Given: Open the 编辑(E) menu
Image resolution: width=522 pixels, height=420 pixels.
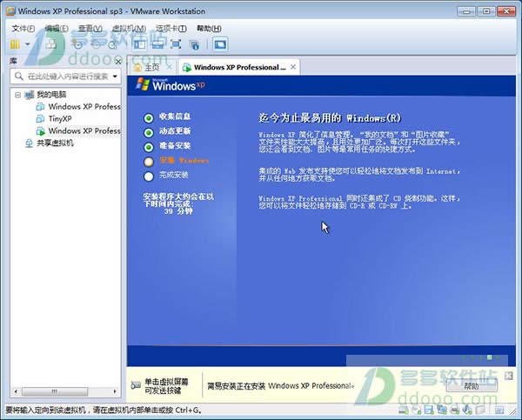Looking at the screenshot, I should point(57,29).
